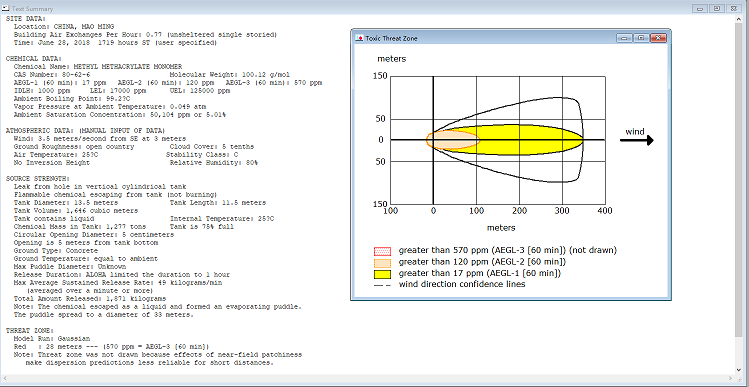Click 'AEGL-1 (60 min): 17 ppm' text

pyautogui.click(x=62, y=83)
